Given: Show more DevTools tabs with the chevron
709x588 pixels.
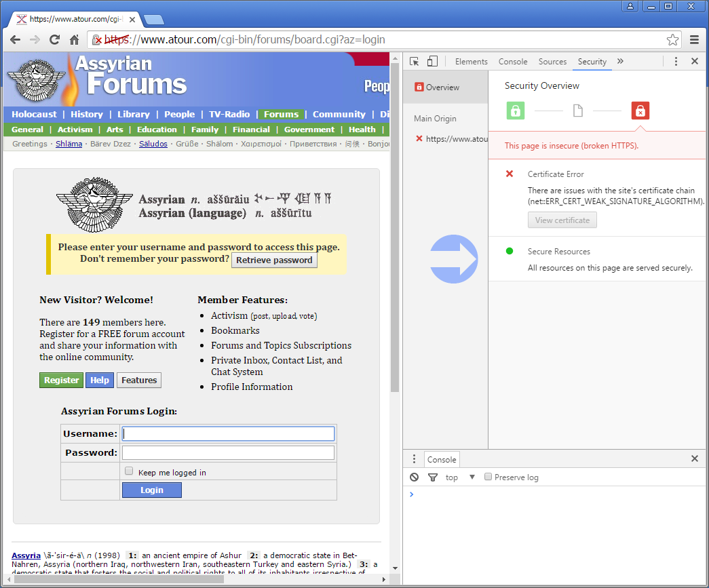Looking at the screenshot, I should click(x=620, y=61).
